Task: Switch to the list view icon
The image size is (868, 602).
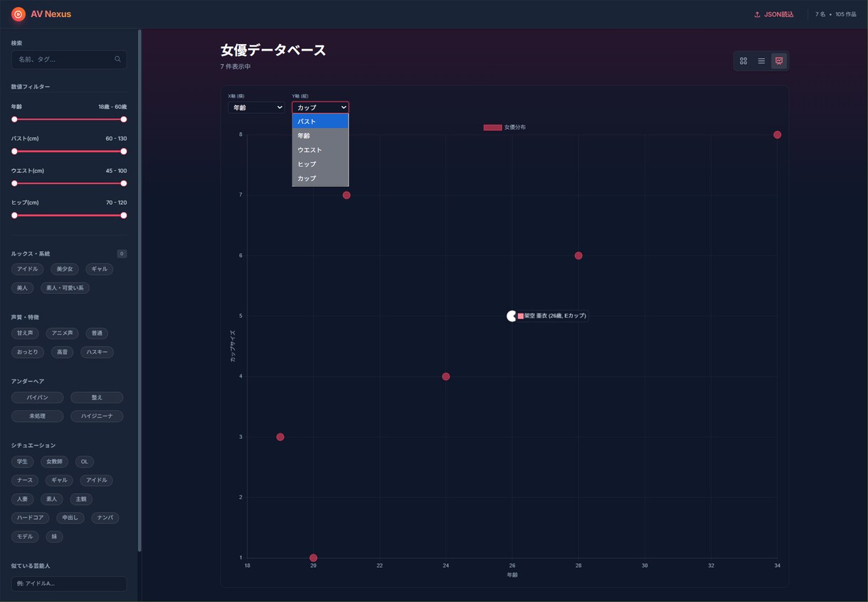Action: (761, 61)
